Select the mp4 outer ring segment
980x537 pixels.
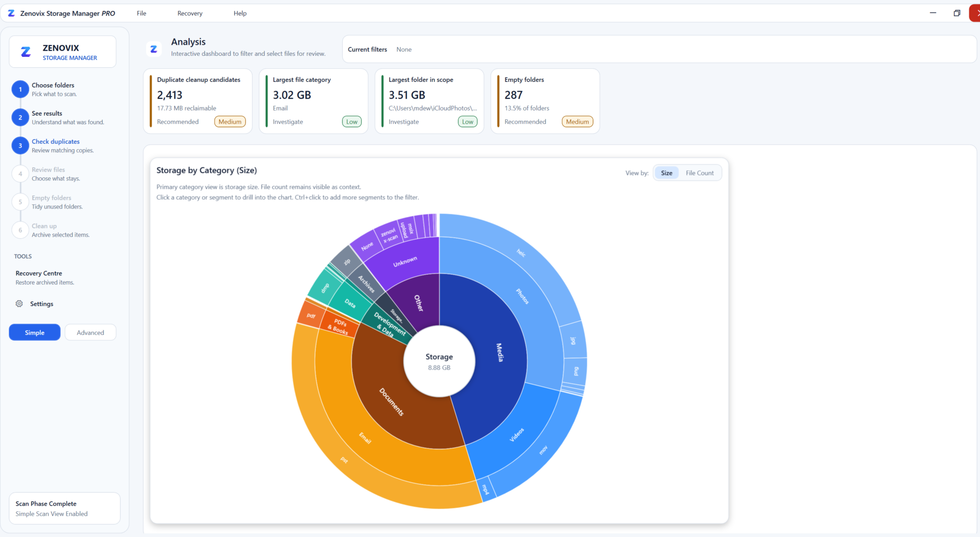click(x=486, y=490)
